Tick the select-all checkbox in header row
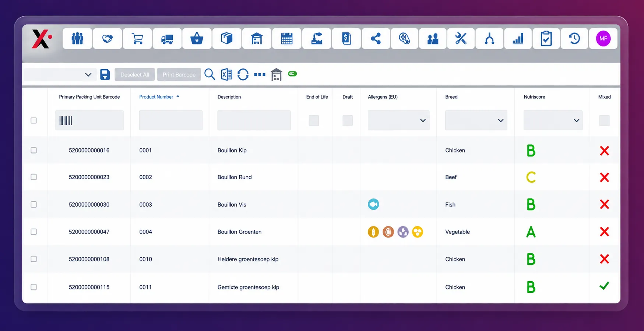The height and width of the screenshot is (331, 644). click(34, 120)
